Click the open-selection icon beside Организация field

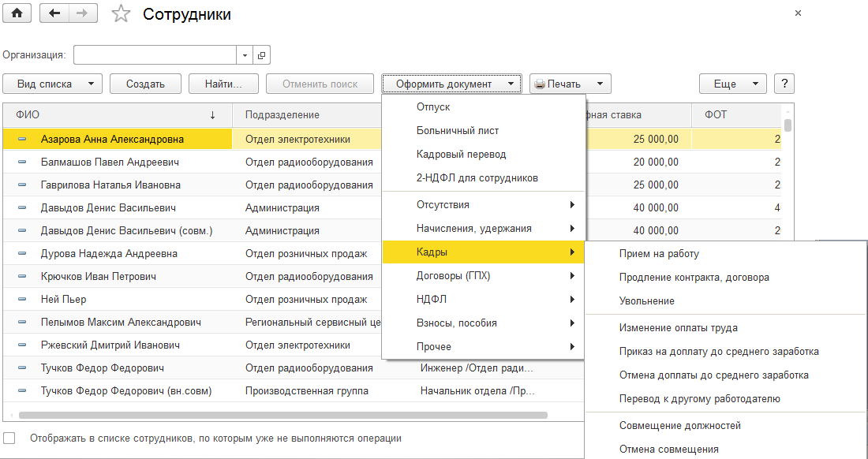coord(261,55)
